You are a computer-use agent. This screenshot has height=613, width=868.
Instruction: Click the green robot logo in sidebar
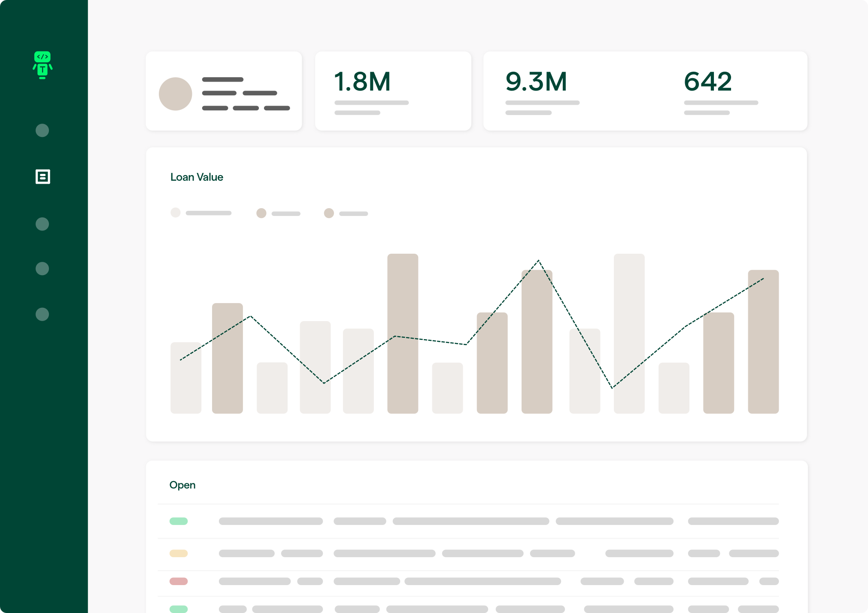tap(42, 65)
